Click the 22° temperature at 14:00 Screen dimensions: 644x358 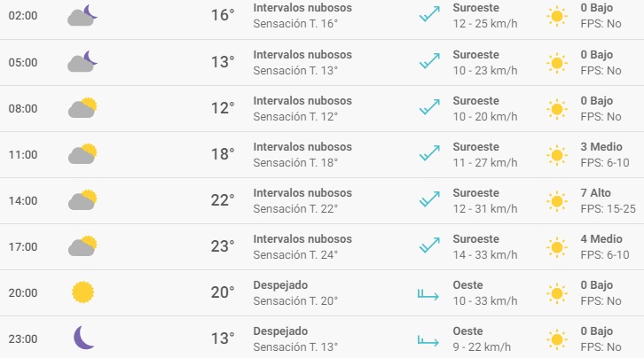click(223, 200)
